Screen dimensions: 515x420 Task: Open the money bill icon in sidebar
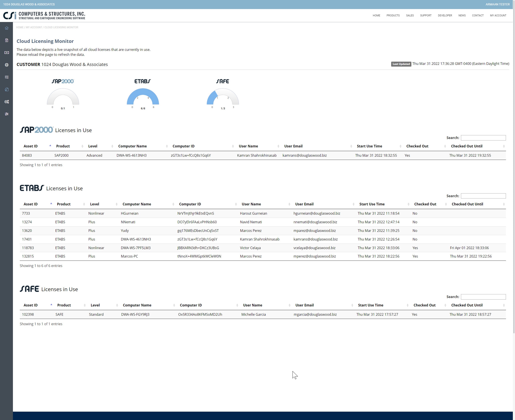[6, 53]
